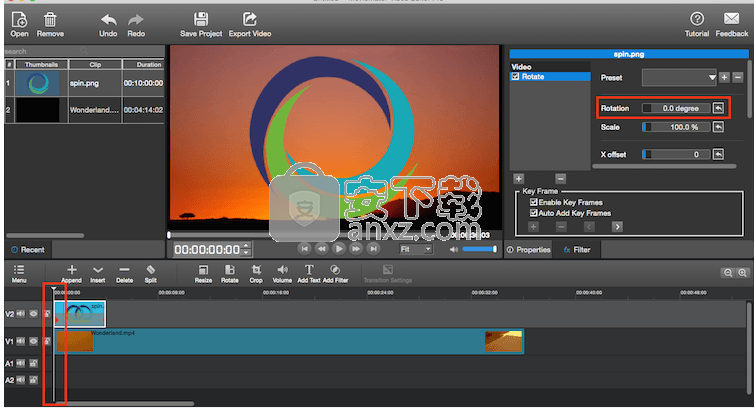
Task: Reset the Scale value
Action: point(718,127)
